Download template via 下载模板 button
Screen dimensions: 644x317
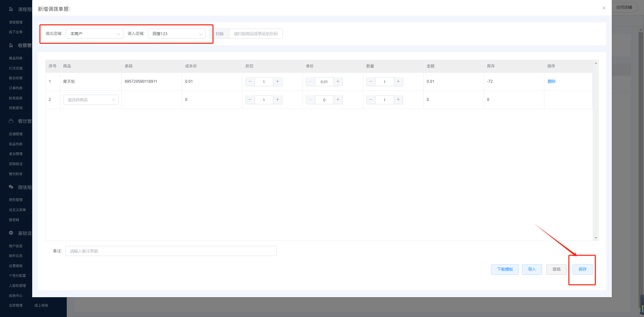pos(505,269)
